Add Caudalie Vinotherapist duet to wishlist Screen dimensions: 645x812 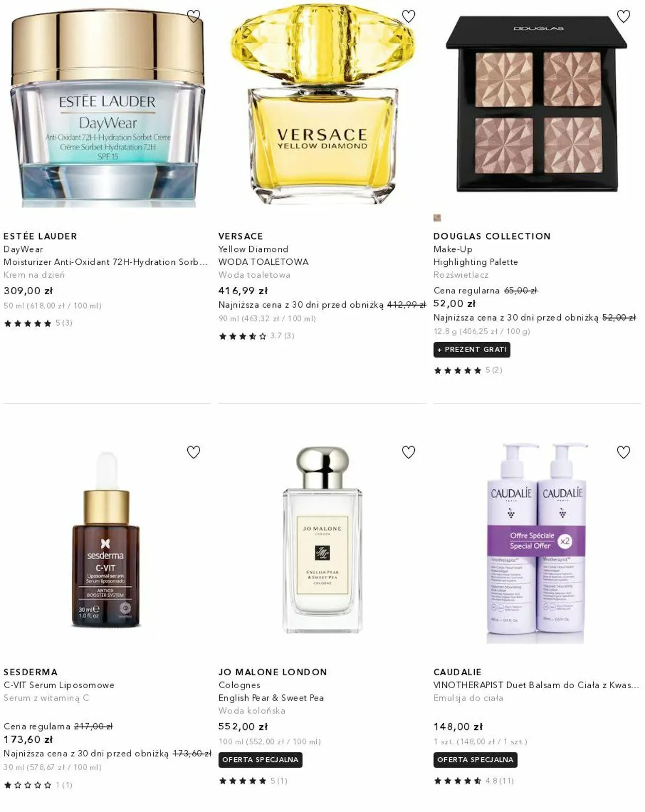(x=623, y=452)
